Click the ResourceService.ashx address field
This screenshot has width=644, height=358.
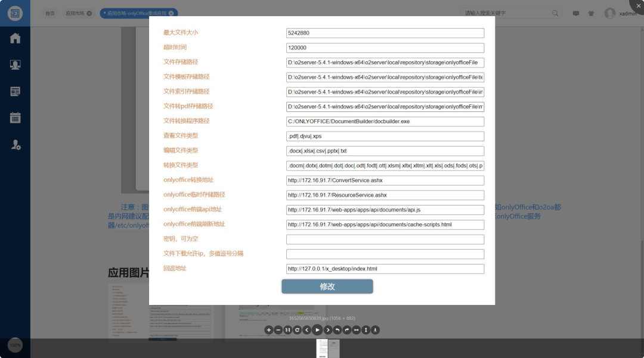385,195
